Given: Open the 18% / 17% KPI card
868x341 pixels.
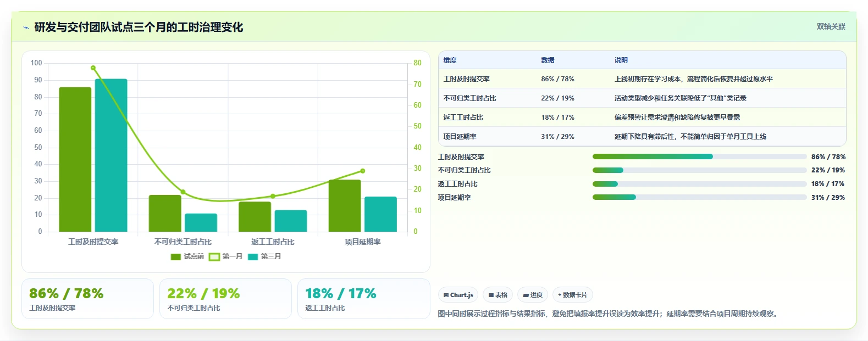Looking at the screenshot, I should point(364,299).
